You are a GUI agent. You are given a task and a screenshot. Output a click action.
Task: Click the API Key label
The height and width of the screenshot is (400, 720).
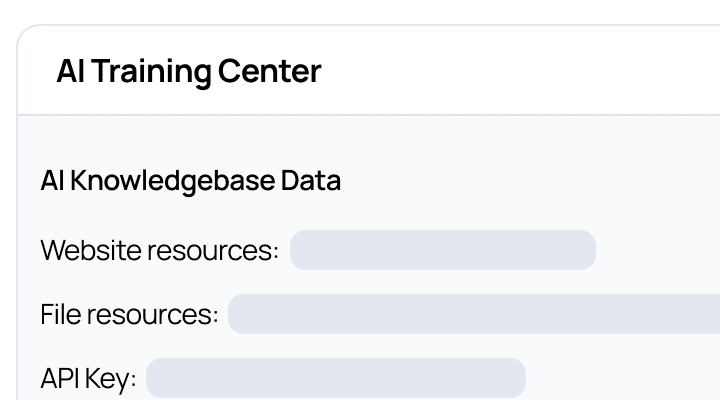click(x=88, y=379)
